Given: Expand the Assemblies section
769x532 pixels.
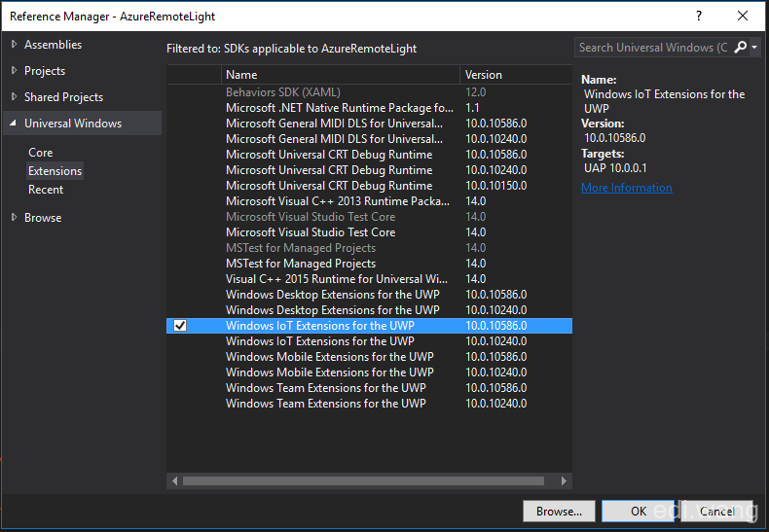Looking at the screenshot, I should click(x=15, y=44).
